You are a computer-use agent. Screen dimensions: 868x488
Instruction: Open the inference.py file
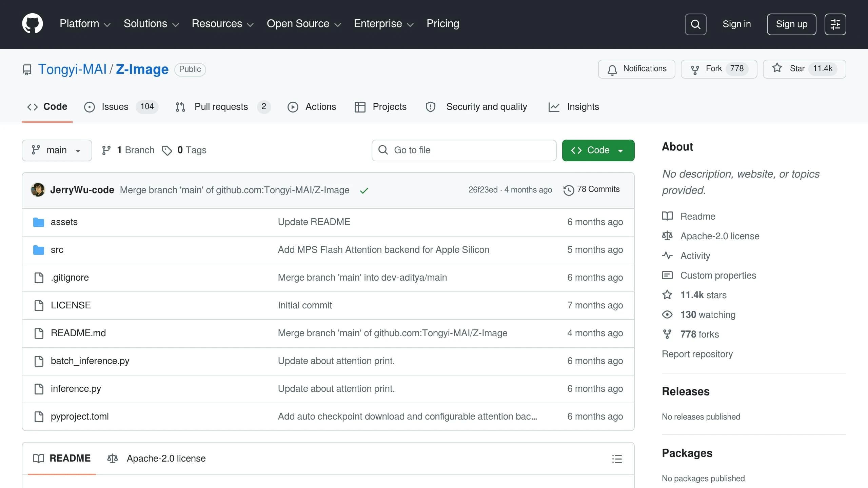pyautogui.click(x=76, y=389)
